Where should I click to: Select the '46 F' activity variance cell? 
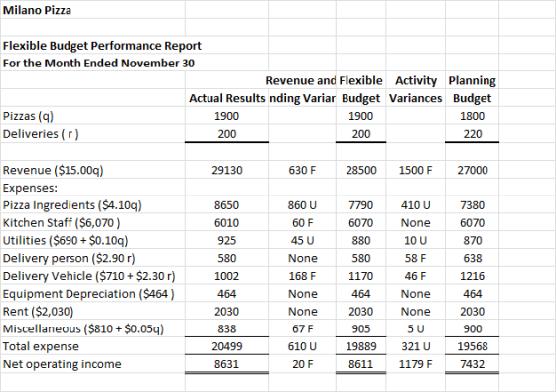(x=416, y=276)
